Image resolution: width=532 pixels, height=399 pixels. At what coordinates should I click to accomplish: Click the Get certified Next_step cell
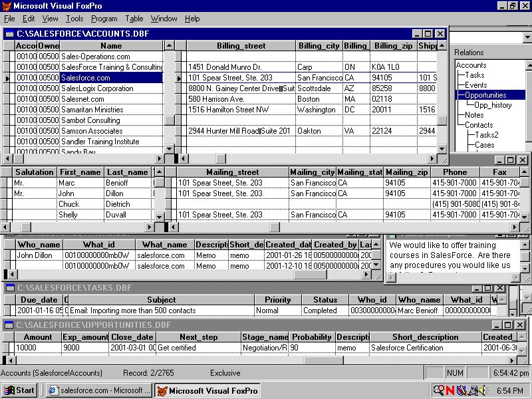click(198, 348)
